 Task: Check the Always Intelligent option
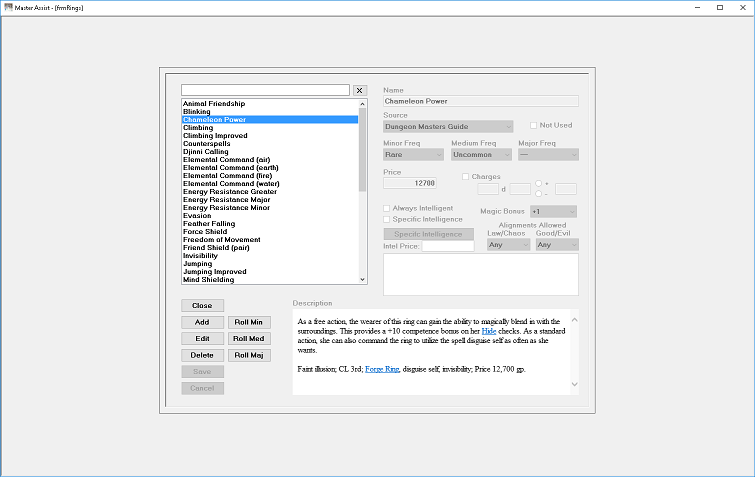click(386, 208)
